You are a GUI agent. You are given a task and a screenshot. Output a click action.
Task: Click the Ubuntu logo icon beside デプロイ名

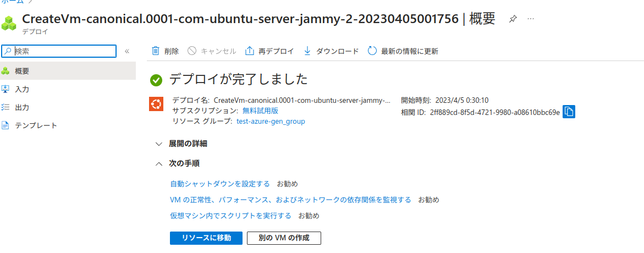tap(156, 105)
